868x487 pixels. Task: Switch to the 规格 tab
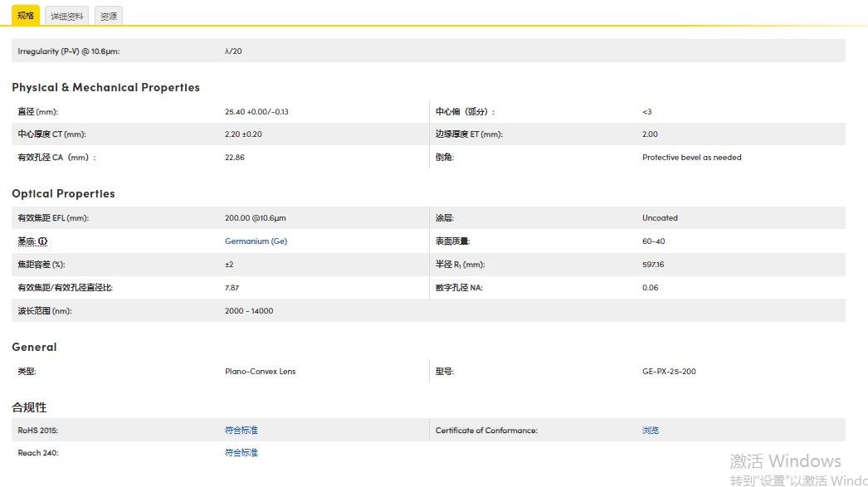26,16
